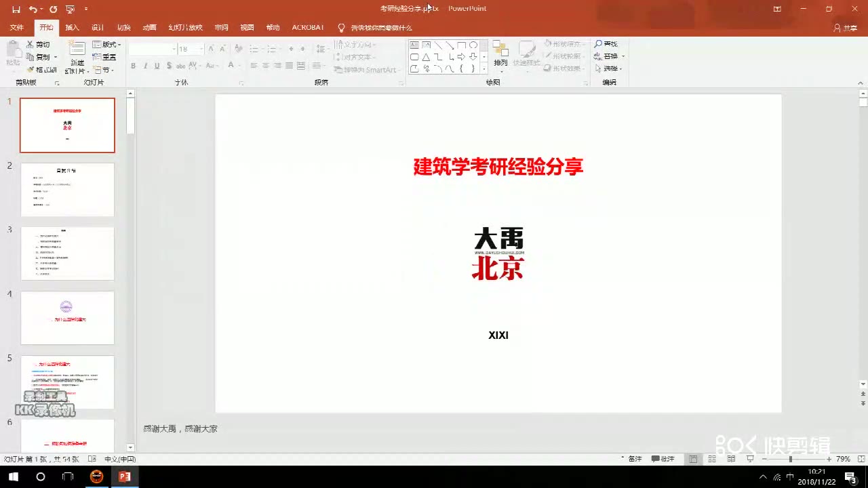The height and width of the screenshot is (488, 868).
Task: Click the Tell Me search box
Action: coord(375,28)
